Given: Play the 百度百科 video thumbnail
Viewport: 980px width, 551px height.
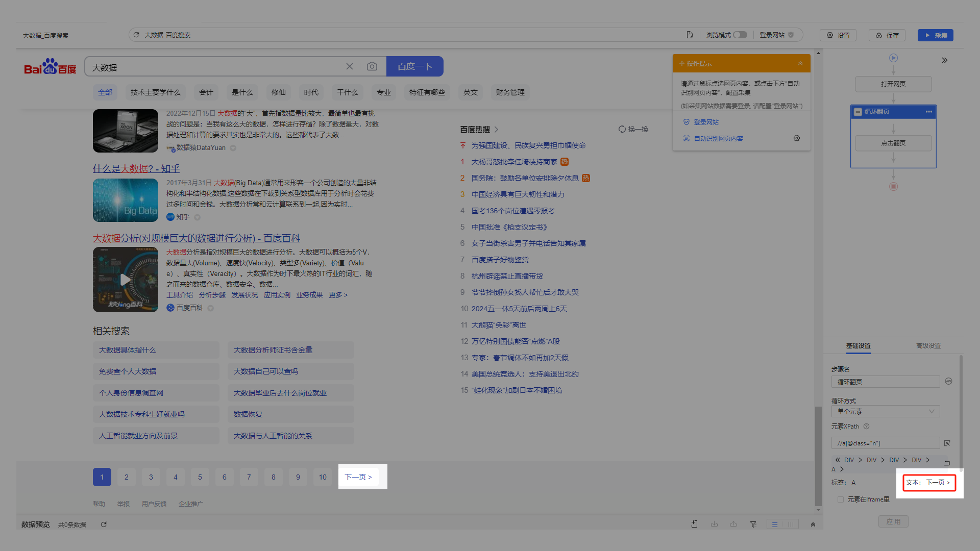Looking at the screenshot, I should click(x=126, y=280).
